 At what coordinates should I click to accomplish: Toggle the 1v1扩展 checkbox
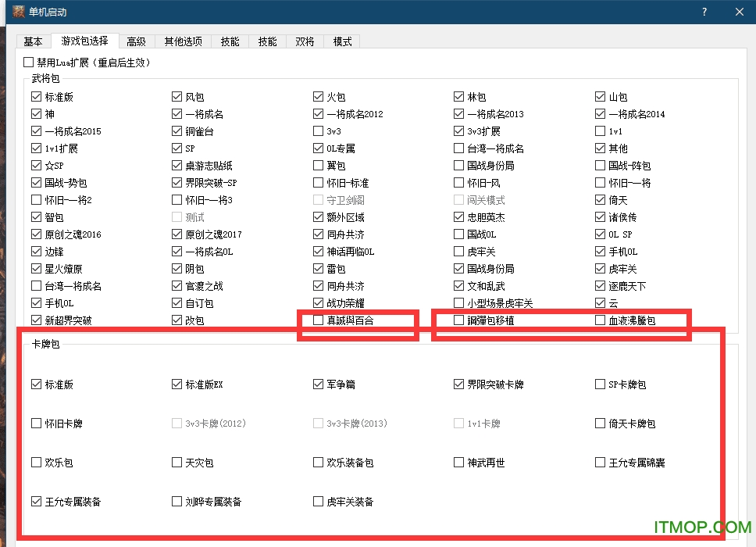tap(36, 148)
